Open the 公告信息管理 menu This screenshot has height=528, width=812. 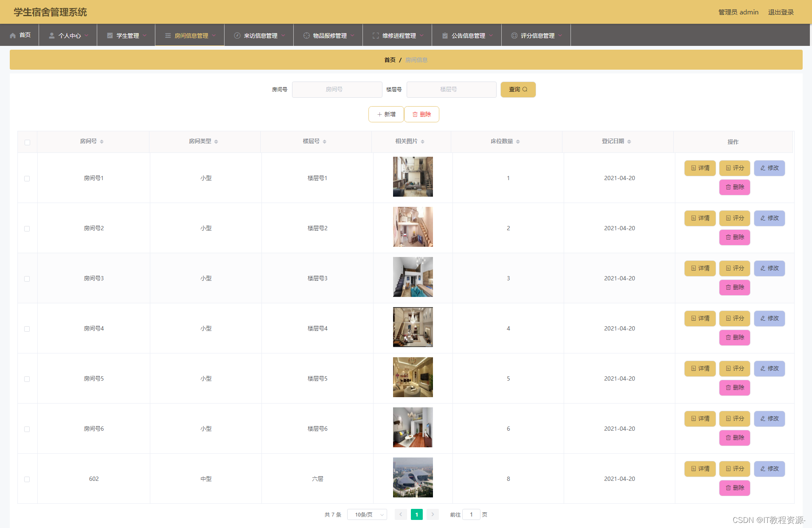coord(466,36)
